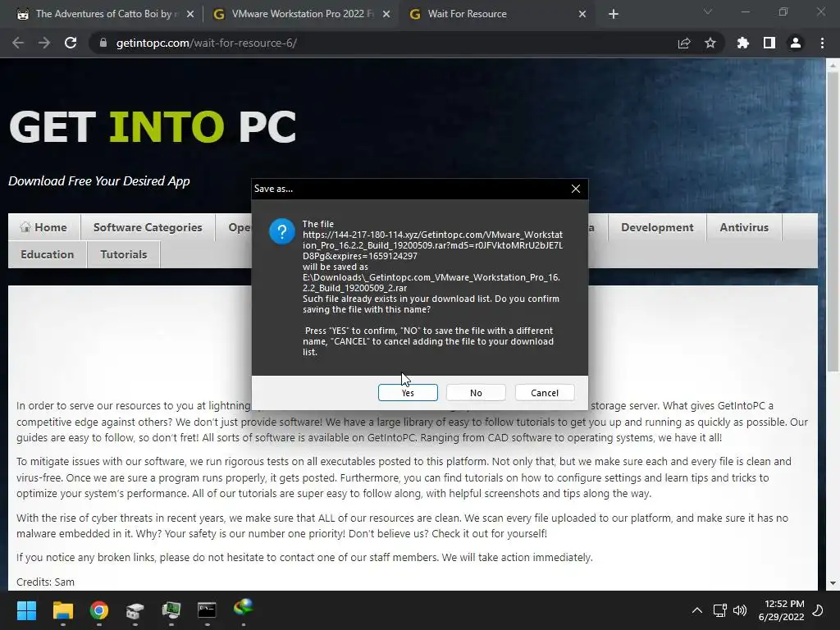This screenshot has height=630, width=840.
Task: Open the tab search dropdown chevron
Action: (x=708, y=11)
